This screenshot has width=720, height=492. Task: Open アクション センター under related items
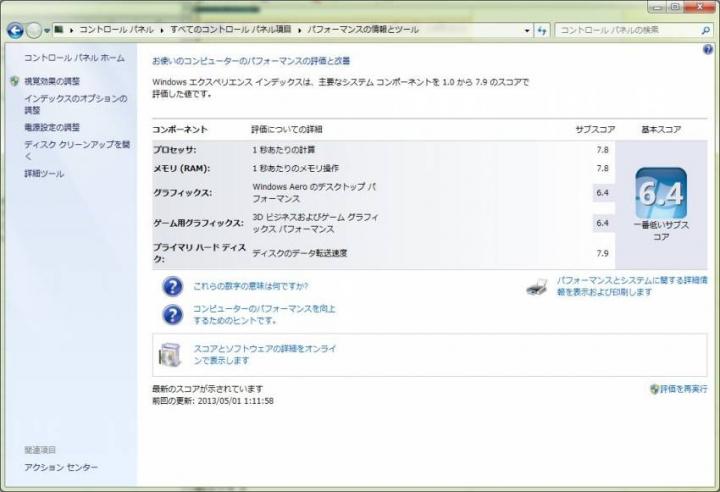pos(61,467)
